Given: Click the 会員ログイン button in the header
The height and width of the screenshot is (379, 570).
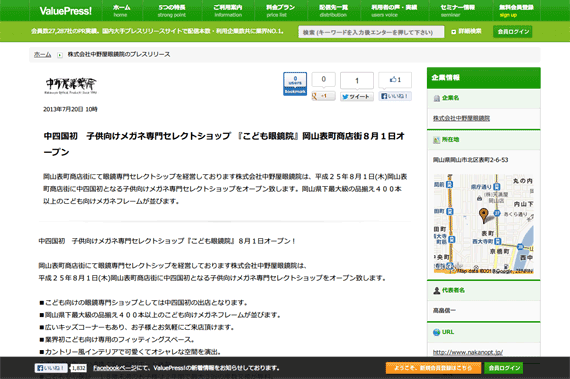Looking at the screenshot, I should (x=513, y=32).
